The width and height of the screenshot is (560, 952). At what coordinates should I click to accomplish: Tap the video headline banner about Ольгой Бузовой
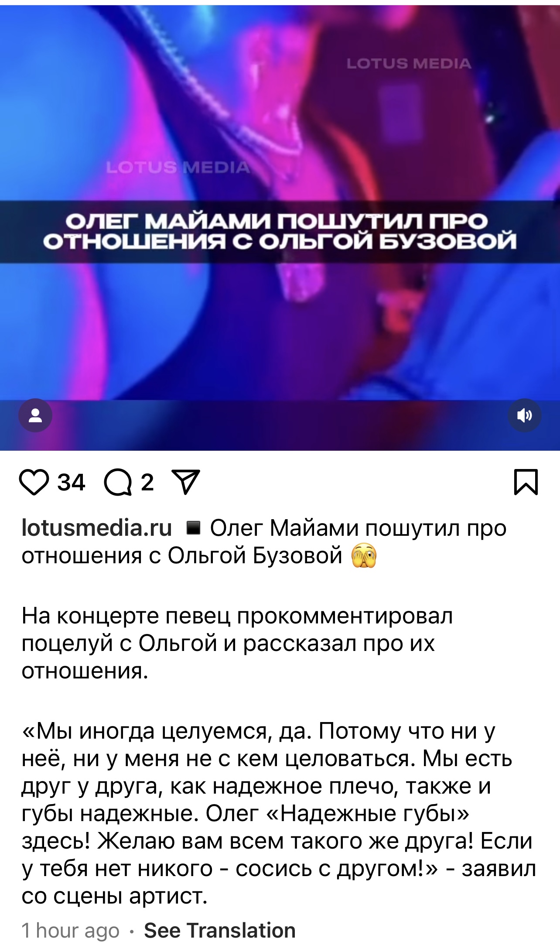coord(280,232)
